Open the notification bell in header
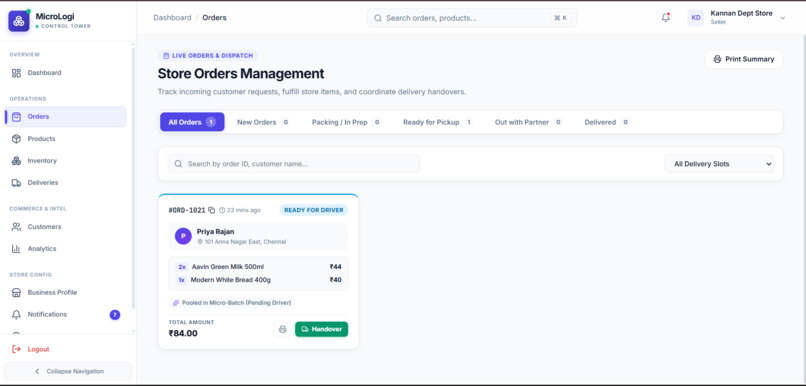Viewport: 806px width, 386px height. click(x=666, y=17)
